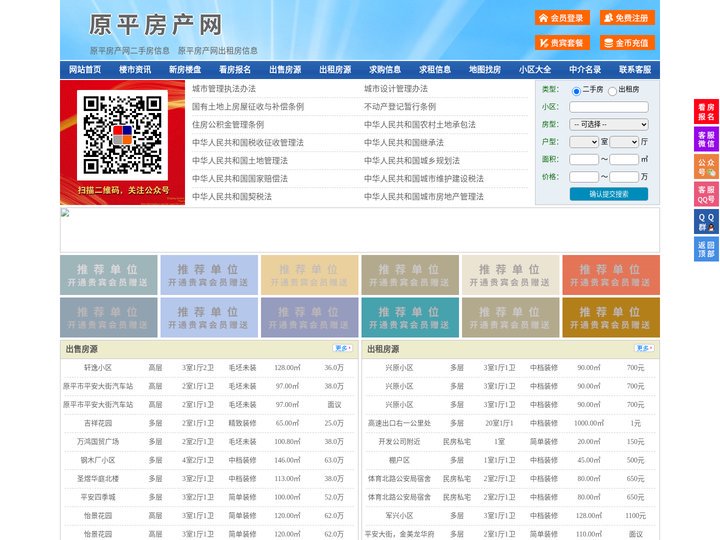Open the 中华人民共和国继承法 link
Image resolution: width=720 pixels, height=540 pixels.
(404, 142)
